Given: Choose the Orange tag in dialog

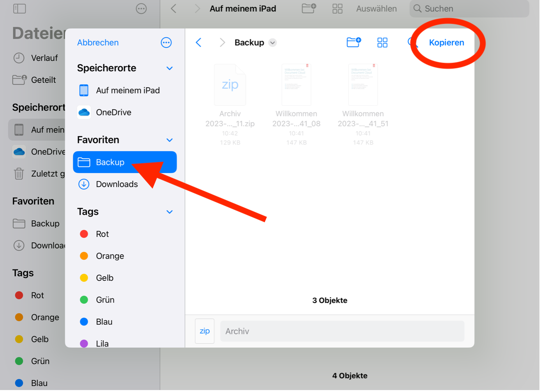Looking at the screenshot, I should point(109,256).
